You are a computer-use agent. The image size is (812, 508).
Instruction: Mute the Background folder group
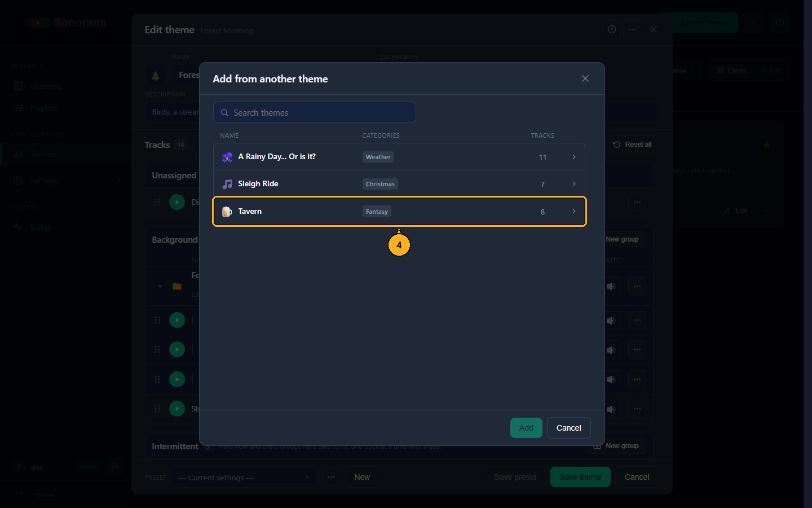pos(611,286)
